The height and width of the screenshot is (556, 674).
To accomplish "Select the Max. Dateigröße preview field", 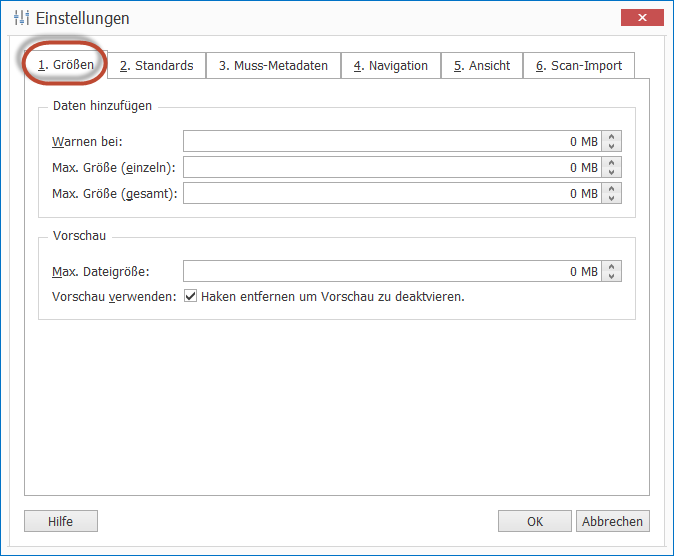I will [390, 272].
